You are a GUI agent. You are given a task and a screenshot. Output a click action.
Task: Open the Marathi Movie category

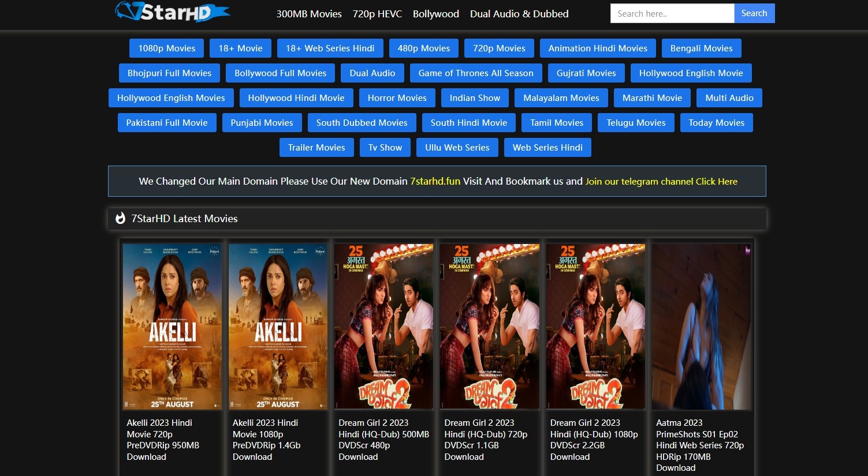point(653,98)
